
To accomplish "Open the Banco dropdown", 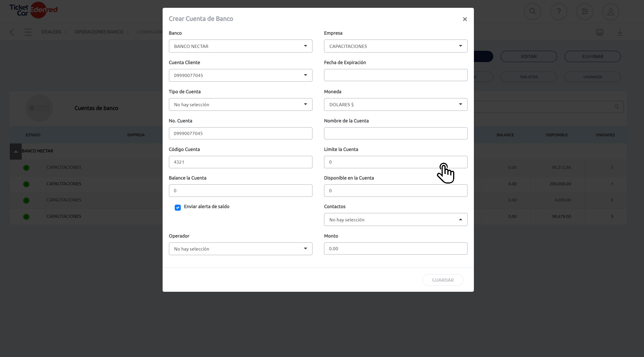I will pyautogui.click(x=241, y=46).
